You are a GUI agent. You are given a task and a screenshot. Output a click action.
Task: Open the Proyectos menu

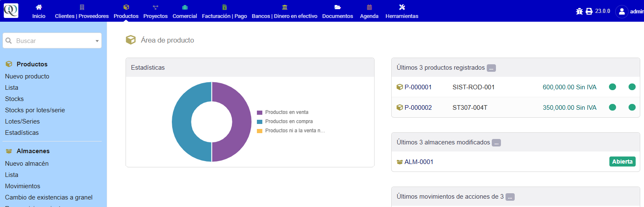pos(155,11)
